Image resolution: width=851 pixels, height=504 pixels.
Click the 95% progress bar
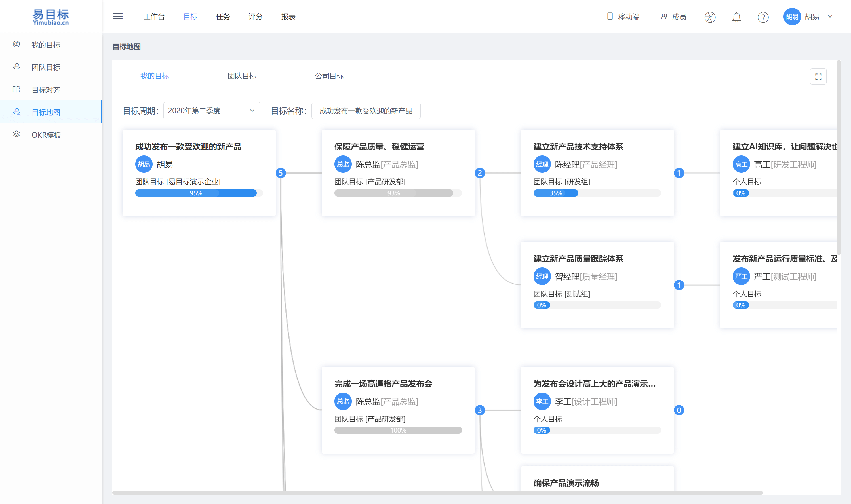(199, 193)
